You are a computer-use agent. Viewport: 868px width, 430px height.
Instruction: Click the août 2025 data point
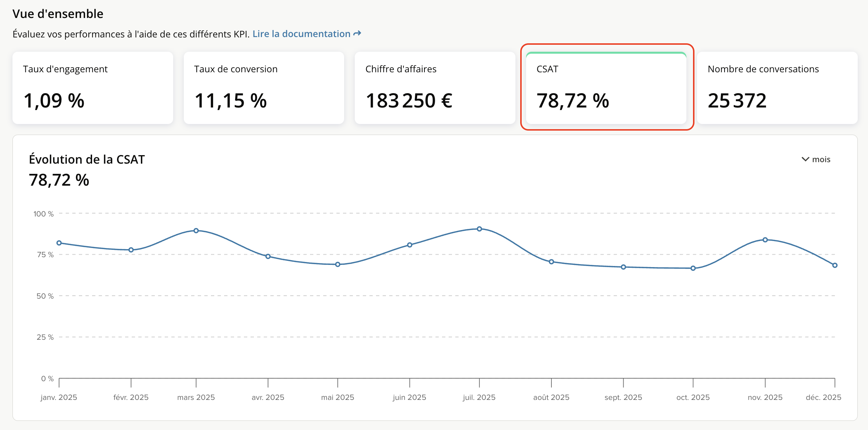click(551, 262)
